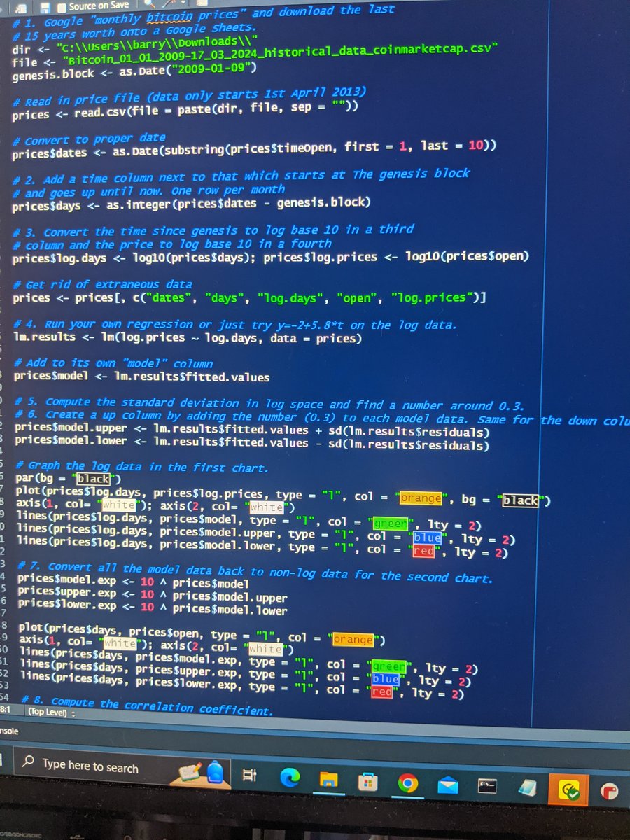This screenshot has height=840, width=630.
Task: Click the comment "# 8. Compute the correlation coefficient."
Action: coord(148,706)
